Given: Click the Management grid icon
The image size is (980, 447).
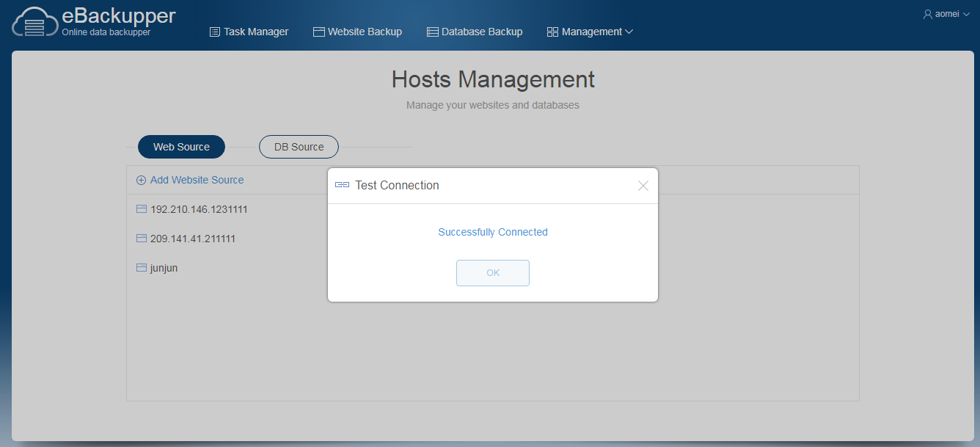Looking at the screenshot, I should [553, 32].
